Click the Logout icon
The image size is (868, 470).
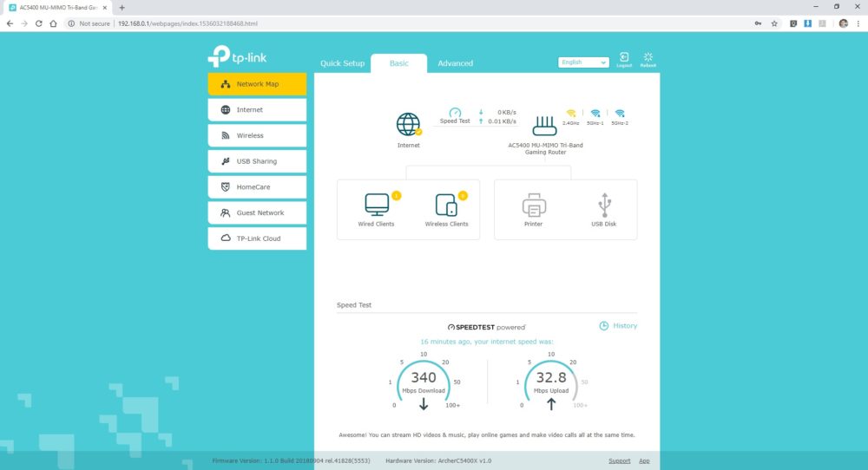624,59
